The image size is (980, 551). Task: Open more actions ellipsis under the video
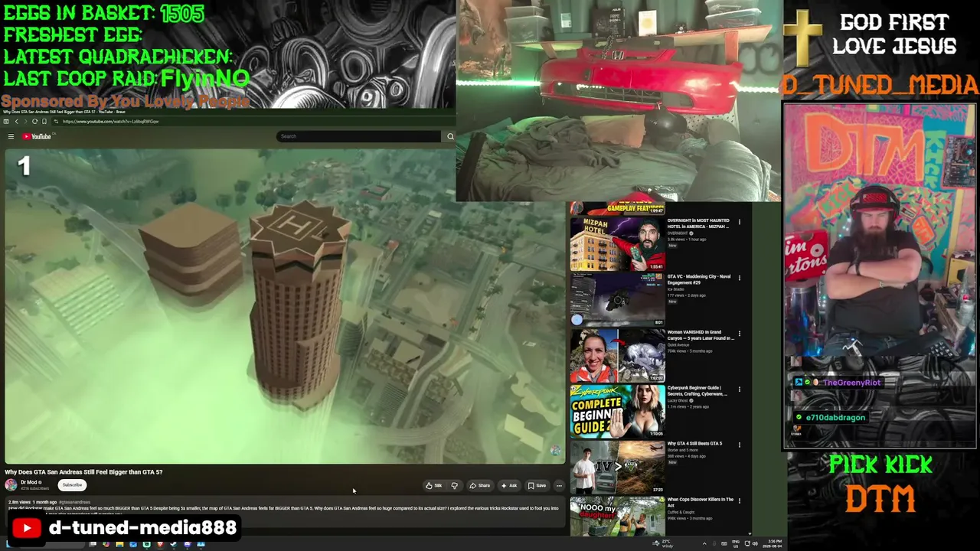coord(559,485)
